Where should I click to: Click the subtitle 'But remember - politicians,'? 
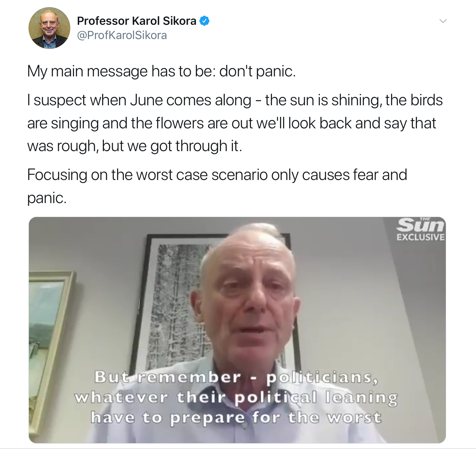click(236, 377)
